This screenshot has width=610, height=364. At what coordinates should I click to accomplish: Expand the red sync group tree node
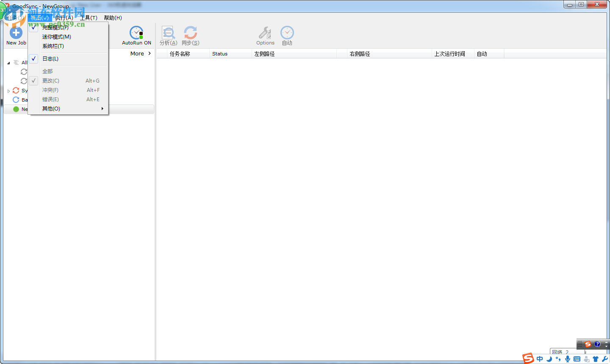coord(8,91)
